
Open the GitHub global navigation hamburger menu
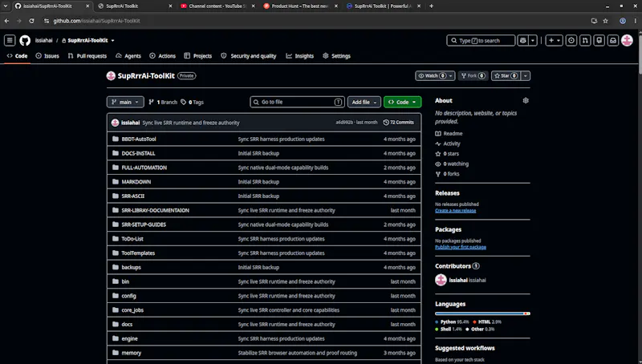pos(10,40)
